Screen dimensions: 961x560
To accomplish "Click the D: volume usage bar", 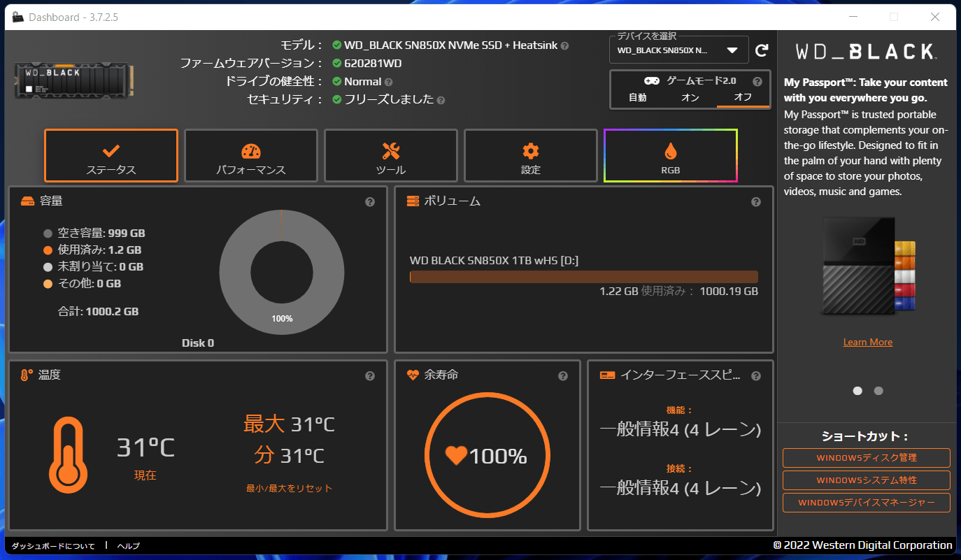I will click(584, 277).
